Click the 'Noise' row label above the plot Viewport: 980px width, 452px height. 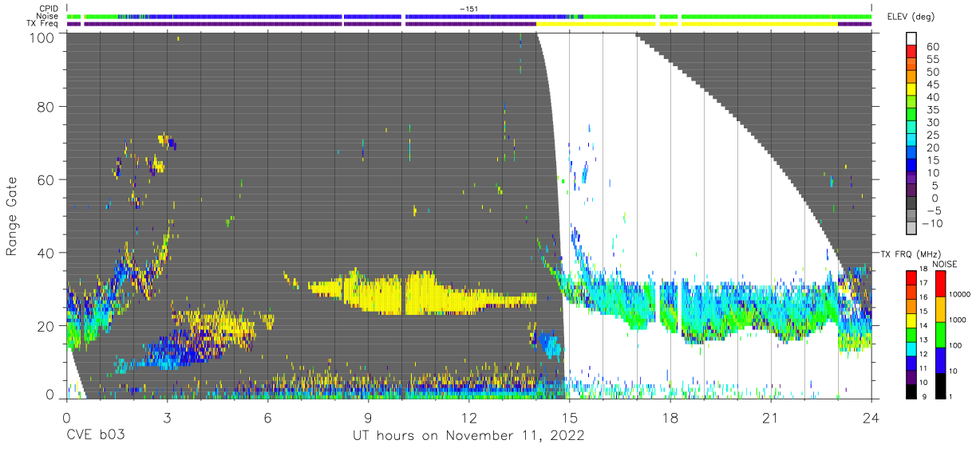pos(47,16)
